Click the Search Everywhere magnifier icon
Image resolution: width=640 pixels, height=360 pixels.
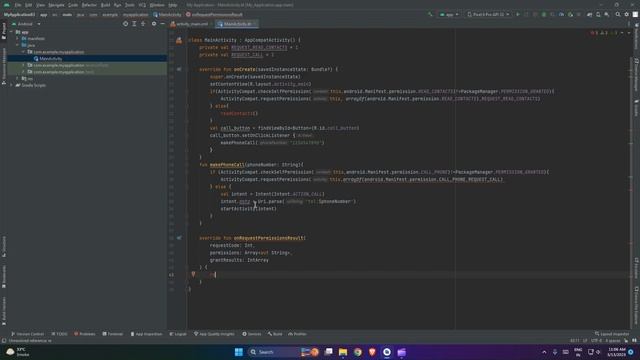click(618, 14)
